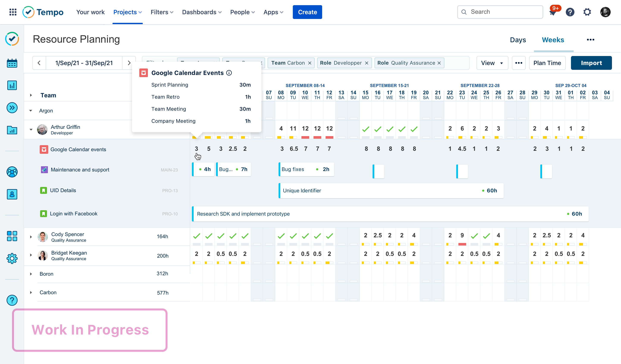Remove the Role Developper filter chip
Screen dimensions: 621x364
tap(367, 63)
